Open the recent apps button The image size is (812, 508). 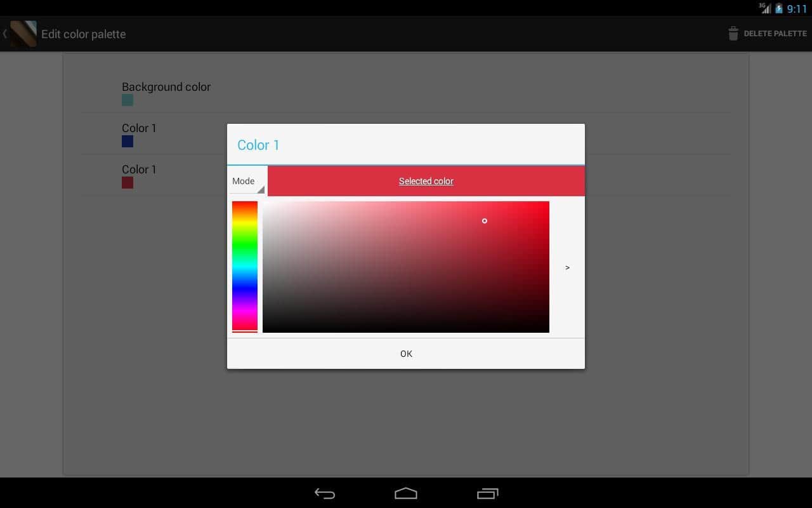(x=487, y=493)
